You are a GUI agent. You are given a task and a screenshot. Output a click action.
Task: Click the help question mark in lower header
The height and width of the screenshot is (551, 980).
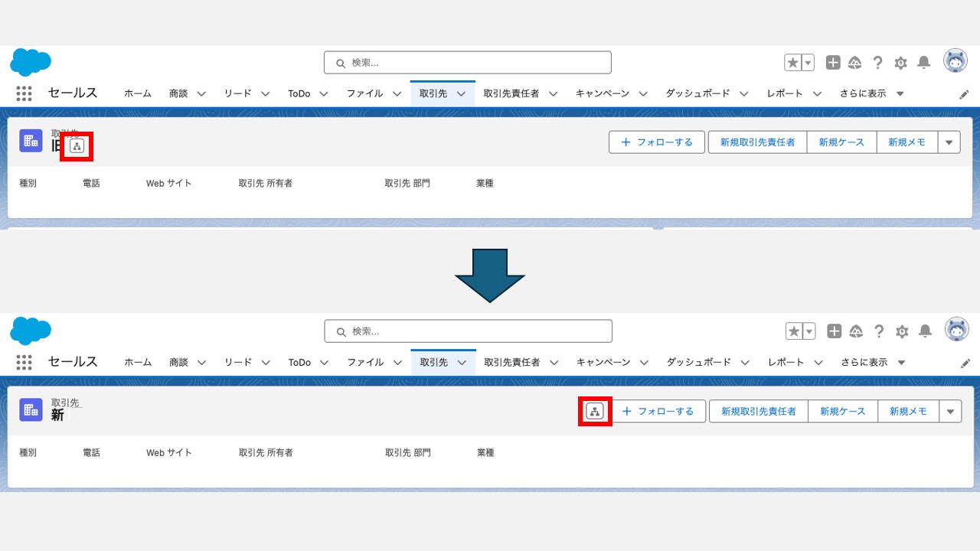(x=879, y=331)
